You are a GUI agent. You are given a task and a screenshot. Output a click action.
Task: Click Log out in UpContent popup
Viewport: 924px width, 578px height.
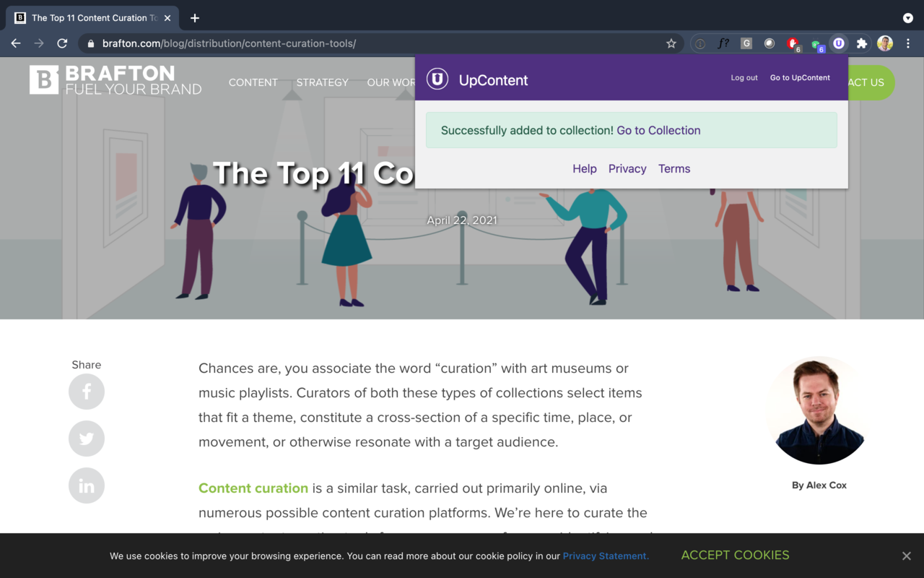click(744, 77)
